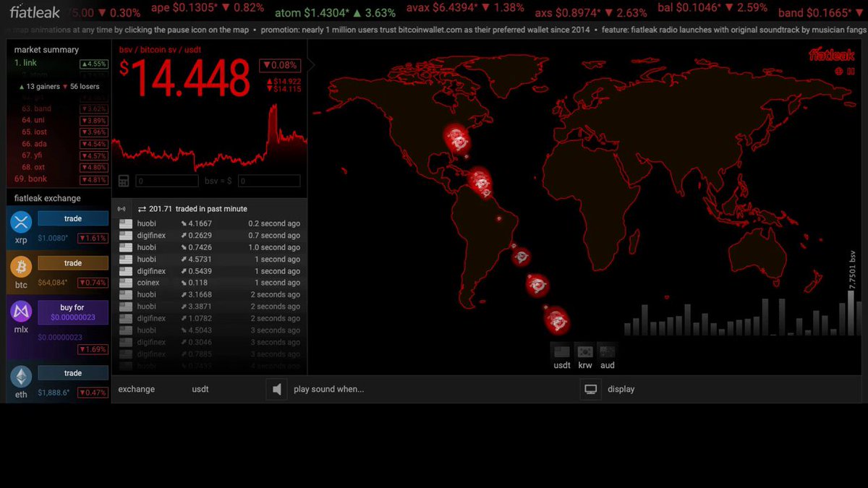Click the dollar amount input field
Screen dimensions: 868x488
click(269, 181)
